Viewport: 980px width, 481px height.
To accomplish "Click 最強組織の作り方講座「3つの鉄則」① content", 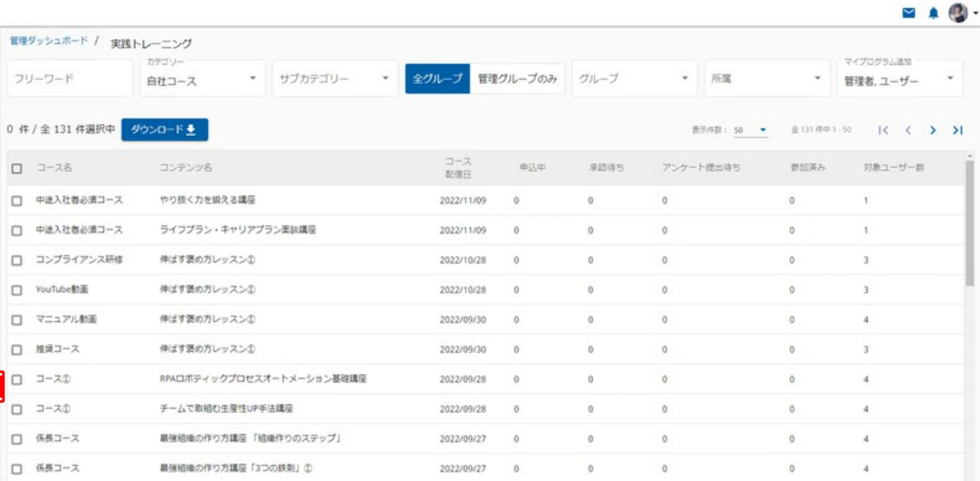I will tap(235, 469).
